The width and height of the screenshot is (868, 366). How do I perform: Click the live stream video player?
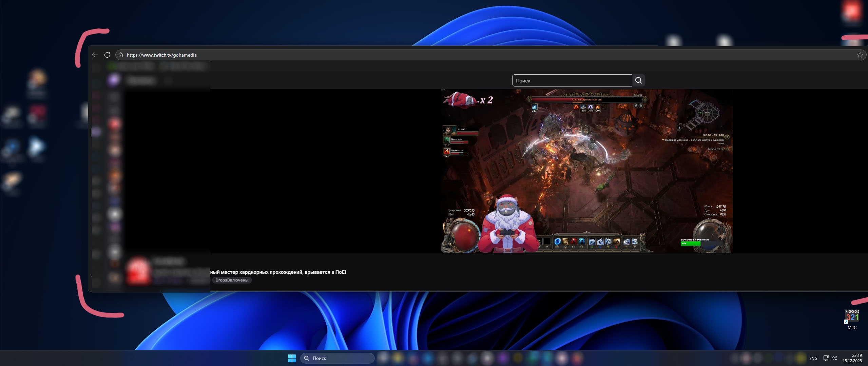[586, 171]
